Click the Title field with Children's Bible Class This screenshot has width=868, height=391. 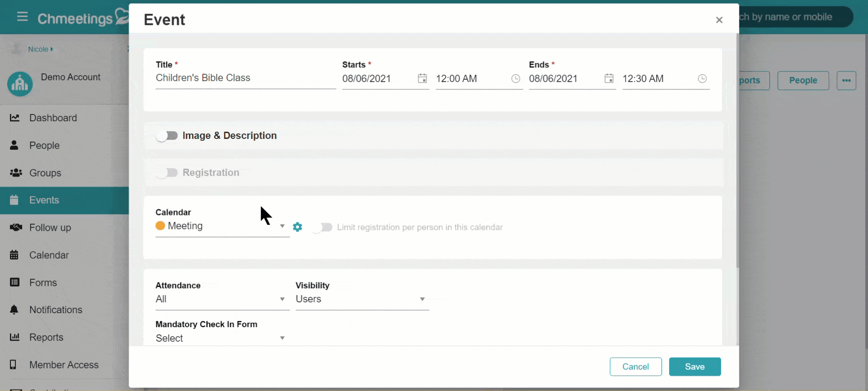click(246, 78)
